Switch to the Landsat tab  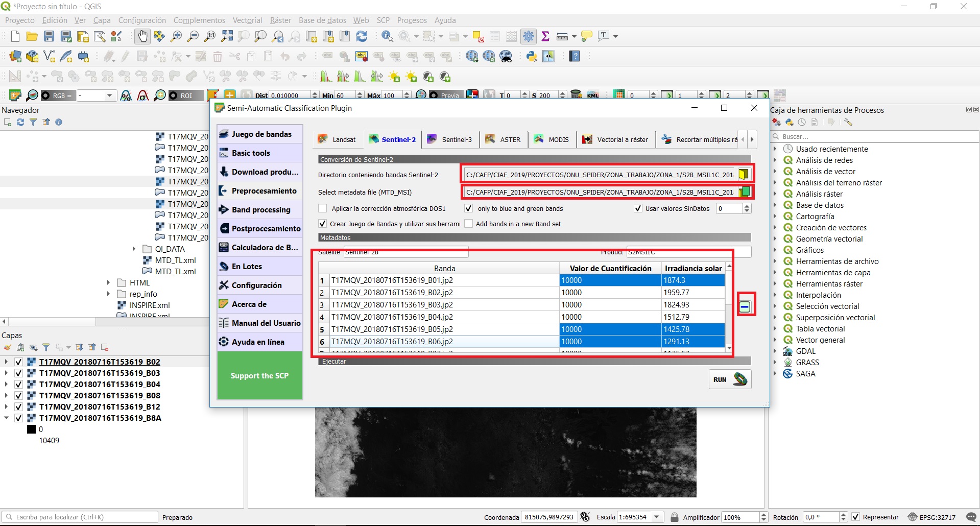click(337, 139)
